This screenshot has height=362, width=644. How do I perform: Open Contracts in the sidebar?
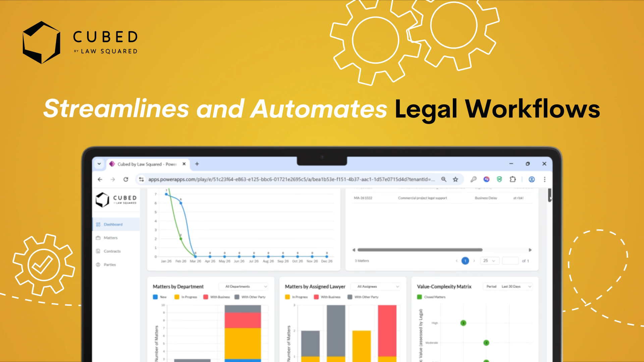[x=116, y=251]
